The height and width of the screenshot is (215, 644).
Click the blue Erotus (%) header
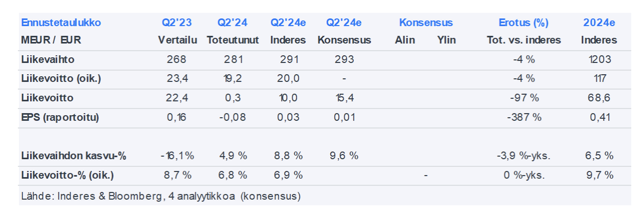[523, 23]
